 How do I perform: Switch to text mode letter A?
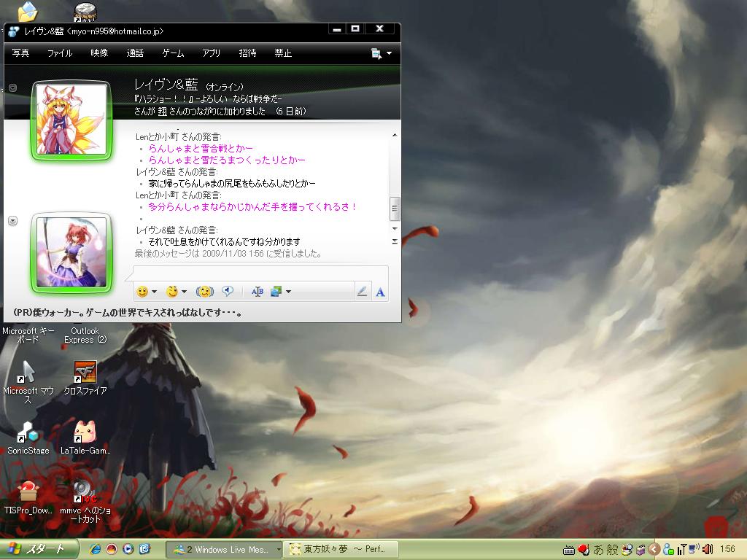coord(380,292)
